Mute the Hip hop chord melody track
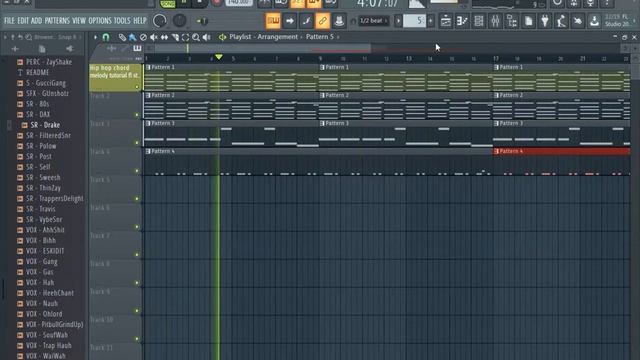The image size is (640, 360). pyautogui.click(x=137, y=87)
